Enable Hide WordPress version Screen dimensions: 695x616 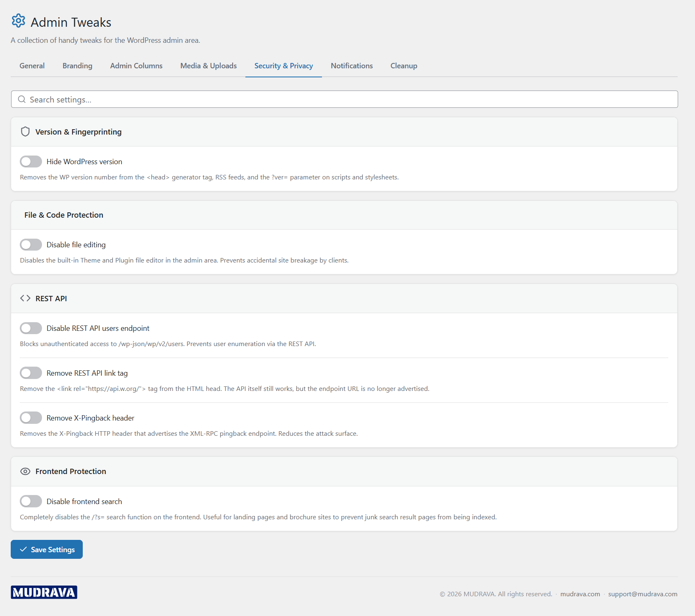pos(30,161)
